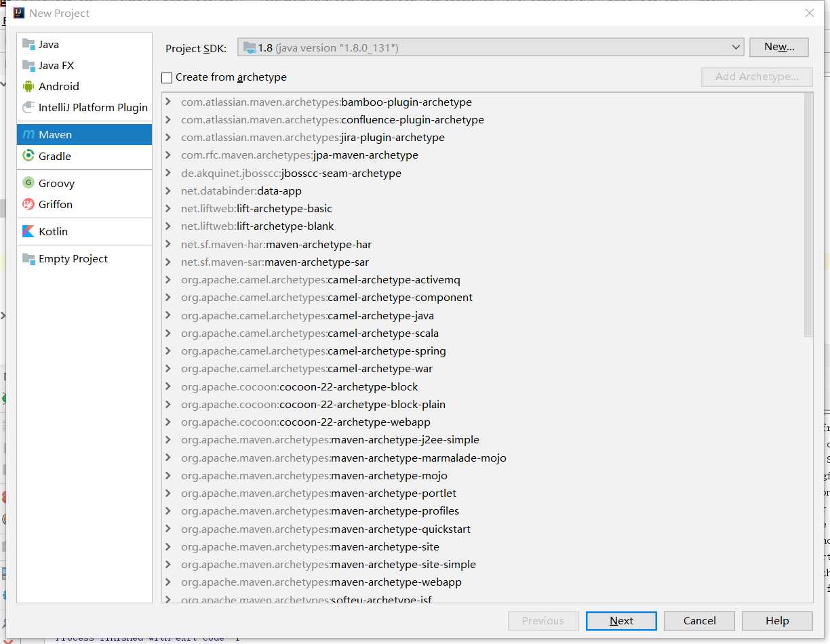Select maven-archetype-portlet row

click(483, 493)
